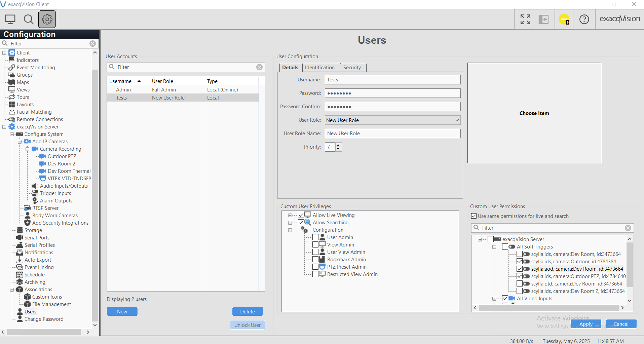The width and height of the screenshot is (644, 344).
Task: Clear the User Accounts filter field
Action: [259, 67]
